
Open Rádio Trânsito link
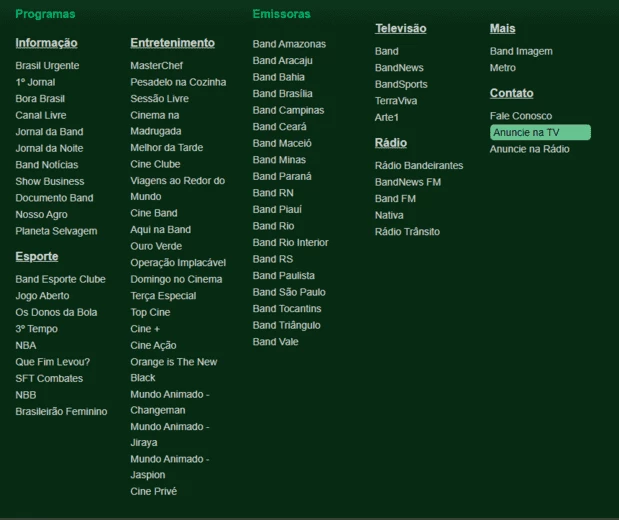pyautogui.click(x=407, y=232)
